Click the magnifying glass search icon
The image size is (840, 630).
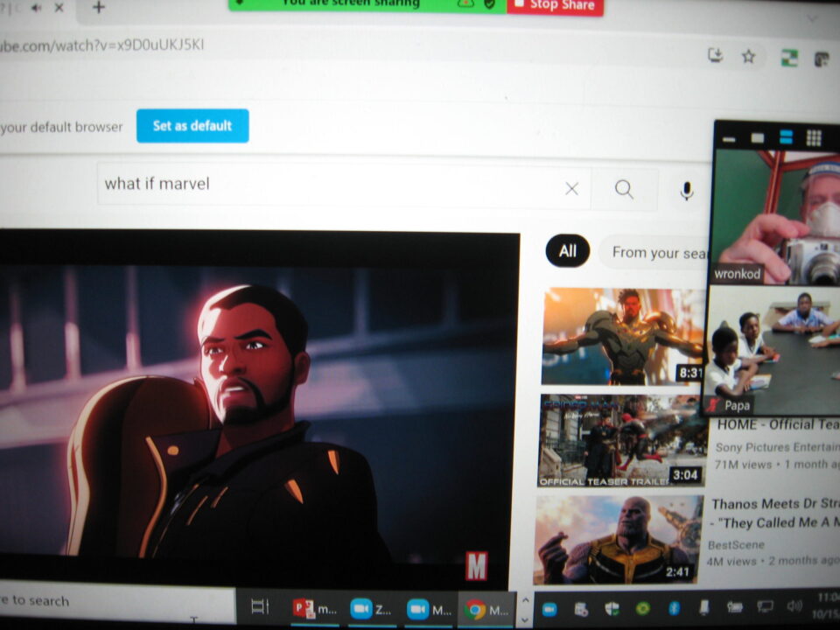point(624,189)
